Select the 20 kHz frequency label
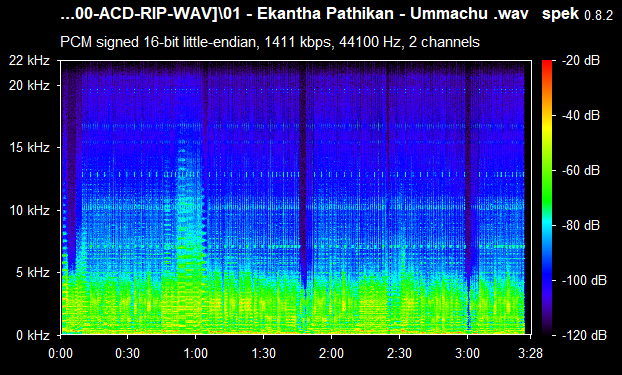 (30, 85)
